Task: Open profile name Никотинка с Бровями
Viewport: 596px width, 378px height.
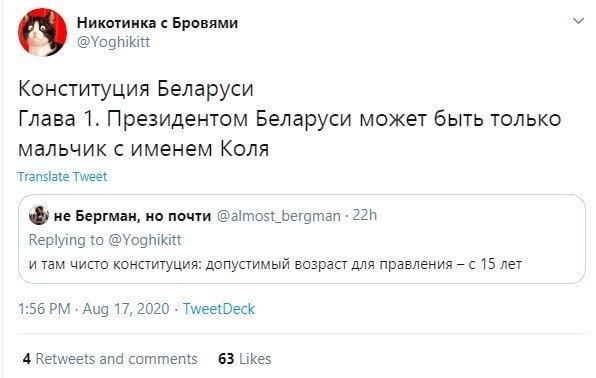Action: [157, 23]
